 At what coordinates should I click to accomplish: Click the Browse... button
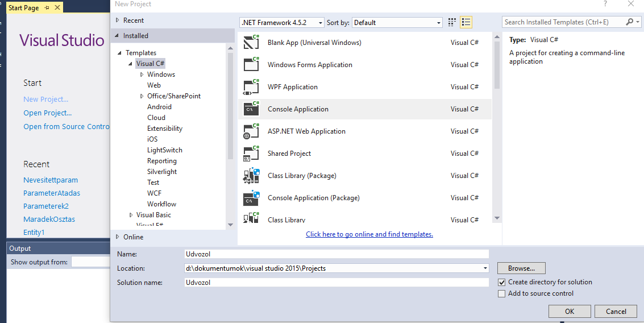[x=521, y=268]
